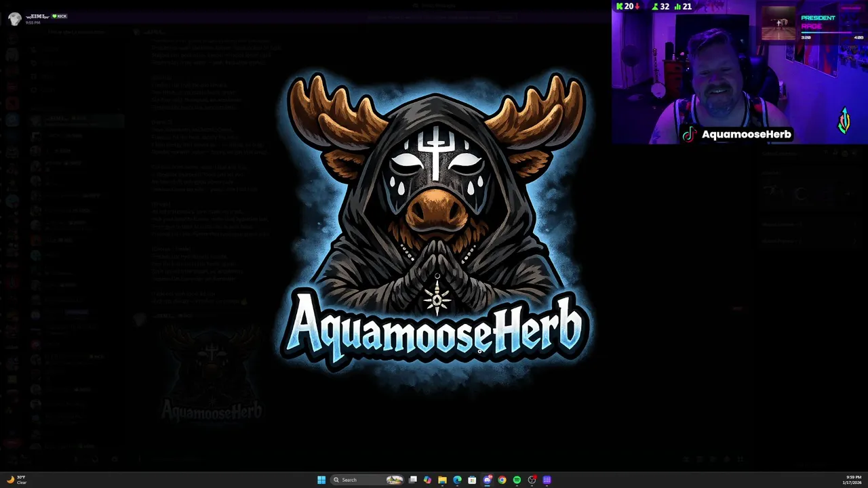This screenshot has width=868, height=488.
Task: Open Google Chrome from taskbar
Action: (x=502, y=480)
